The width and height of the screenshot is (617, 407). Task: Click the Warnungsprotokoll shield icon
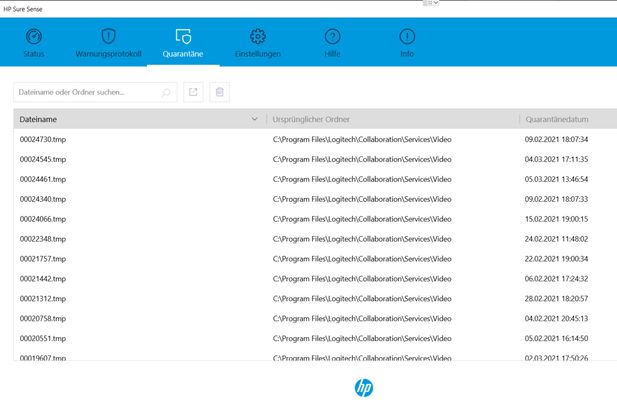[108, 37]
